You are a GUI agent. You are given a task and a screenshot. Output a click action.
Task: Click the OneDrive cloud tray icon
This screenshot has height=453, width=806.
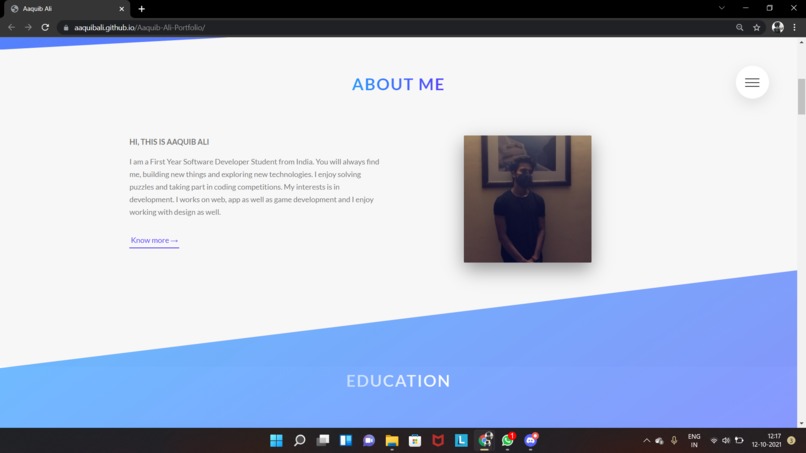pyautogui.click(x=659, y=441)
